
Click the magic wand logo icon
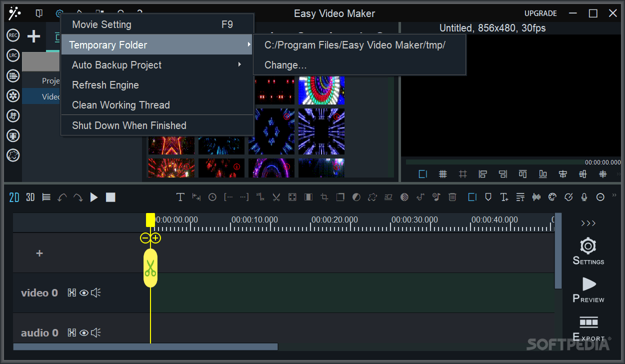click(14, 13)
